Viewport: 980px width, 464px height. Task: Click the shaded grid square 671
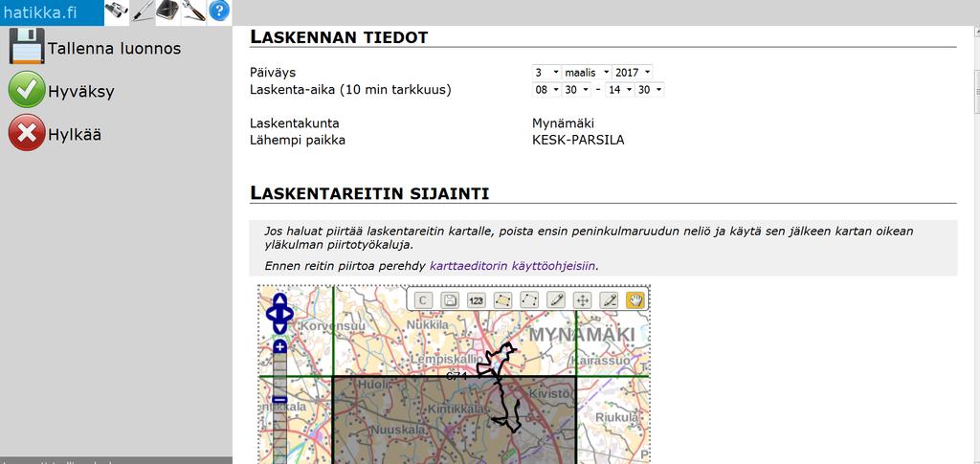pyautogui.click(x=454, y=420)
